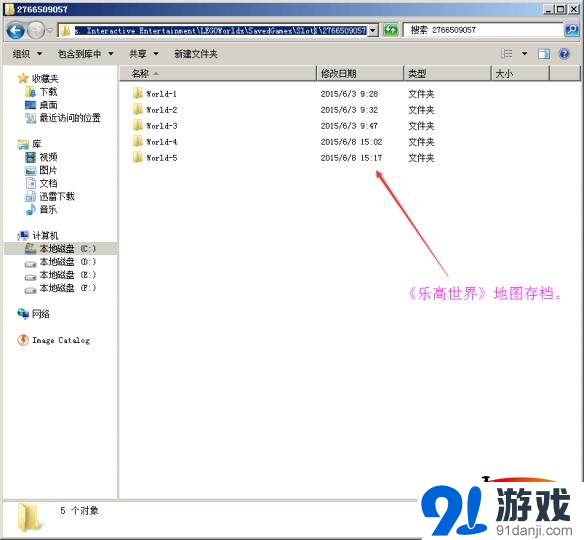Click the 新建文件夹 button

tap(196, 54)
